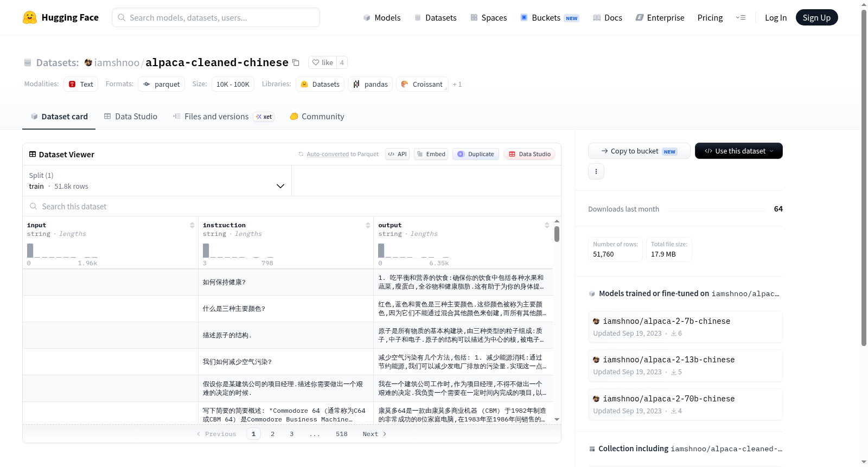Select the Croissant library tag
Screen dimensions: 868x467
422,84
